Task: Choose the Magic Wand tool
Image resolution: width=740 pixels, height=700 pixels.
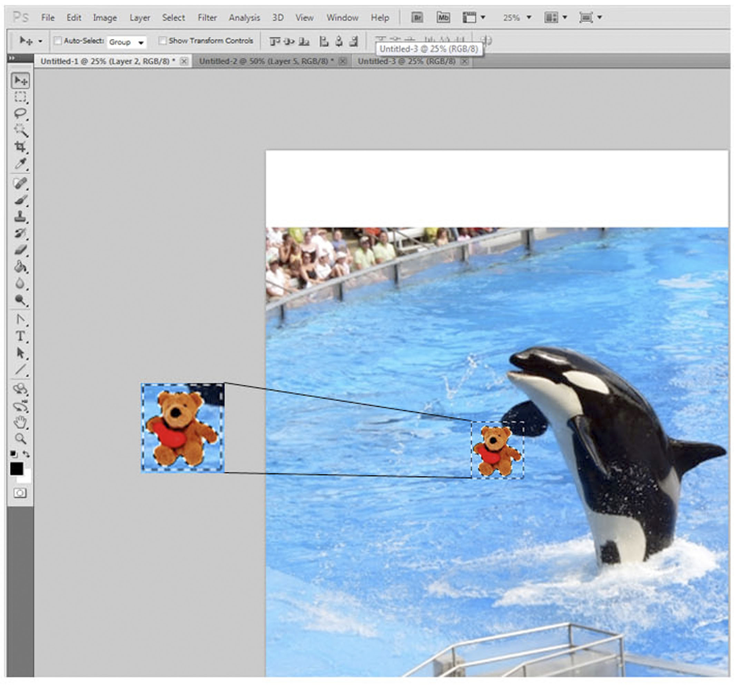Action: pos(20,130)
